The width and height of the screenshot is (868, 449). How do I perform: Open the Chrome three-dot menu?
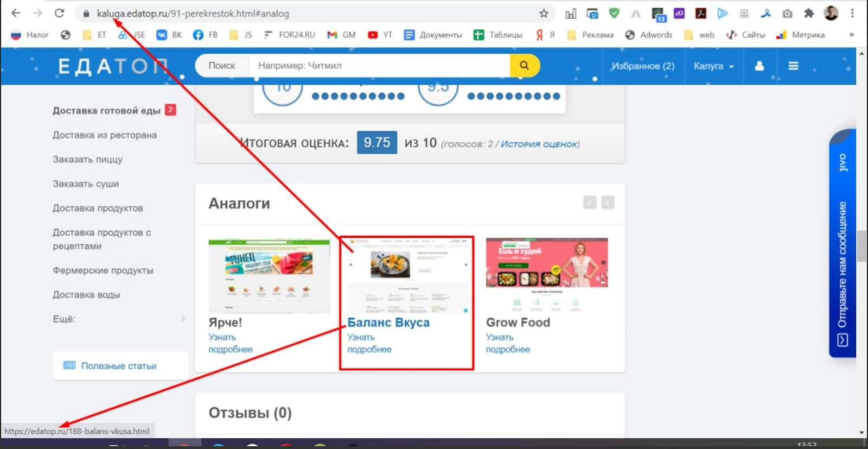tap(853, 13)
